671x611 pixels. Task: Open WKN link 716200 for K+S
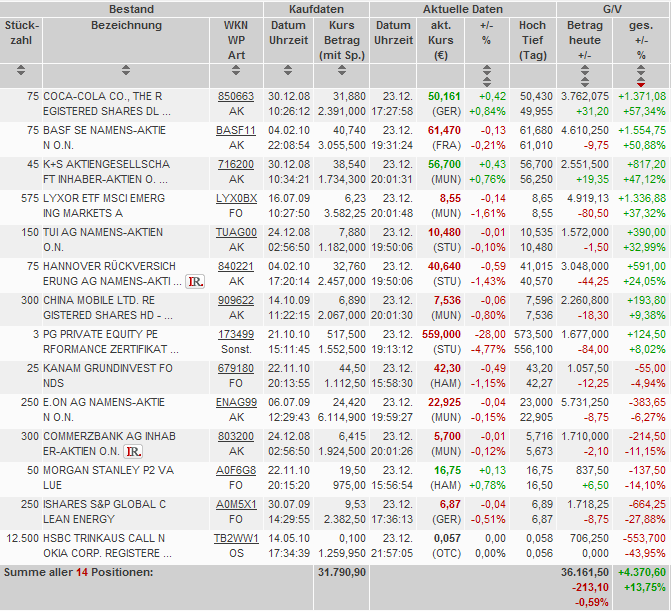click(x=236, y=164)
